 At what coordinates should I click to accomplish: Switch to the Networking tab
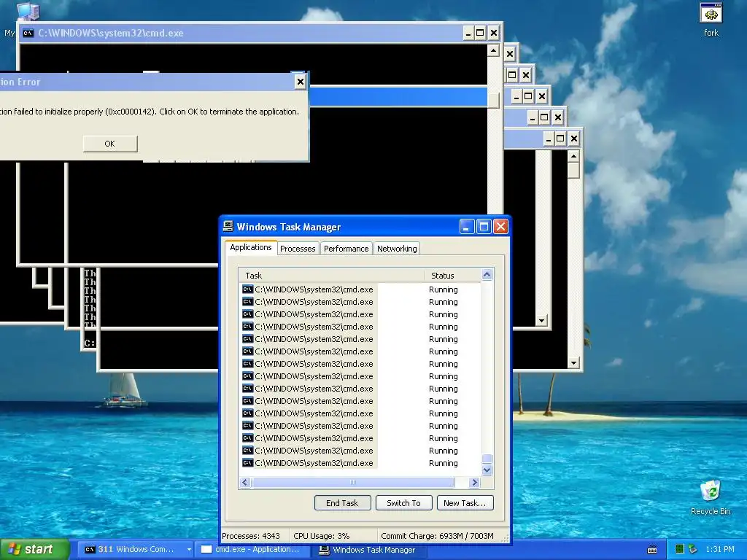coord(397,249)
